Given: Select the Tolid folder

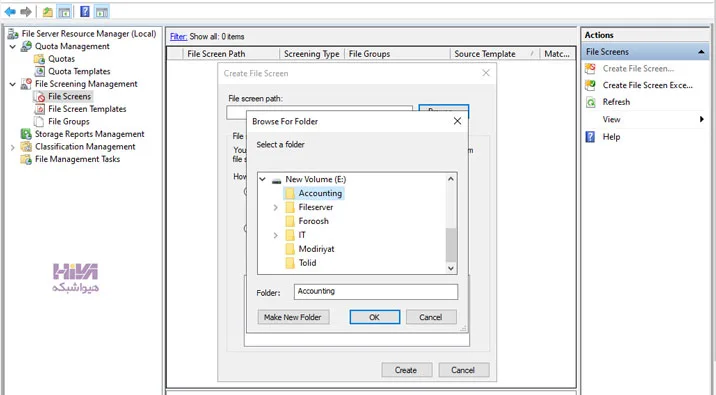Looking at the screenshot, I should 307,263.
